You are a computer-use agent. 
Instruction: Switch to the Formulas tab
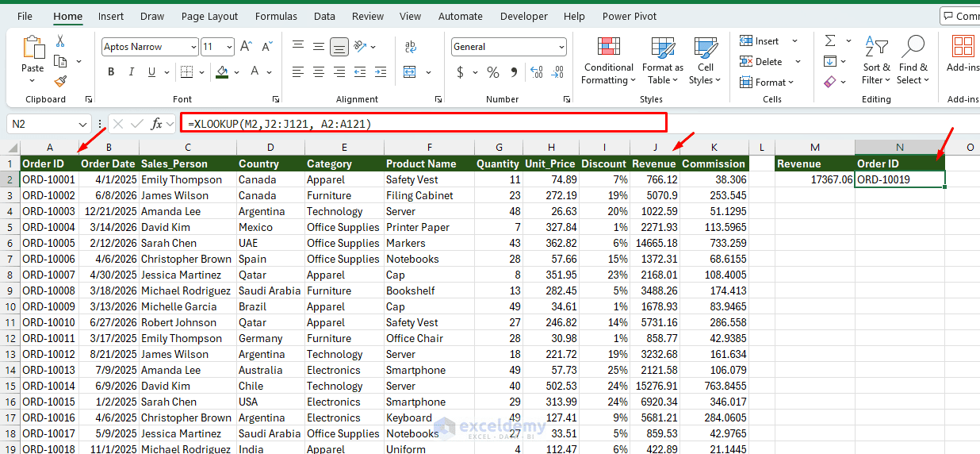pyautogui.click(x=276, y=16)
